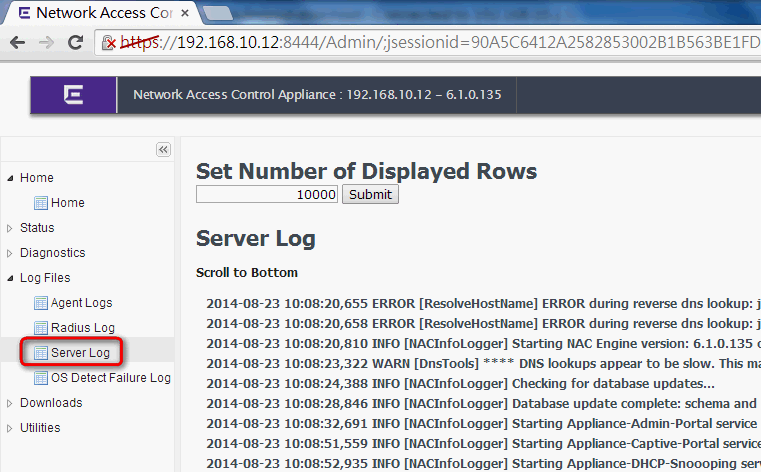Open OS Detect Failure Log

111,378
